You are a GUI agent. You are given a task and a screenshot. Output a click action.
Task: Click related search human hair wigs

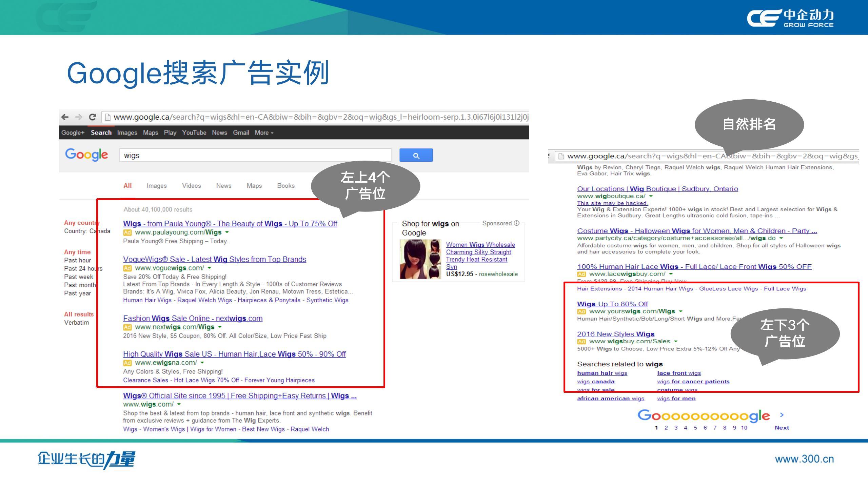(602, 373)
